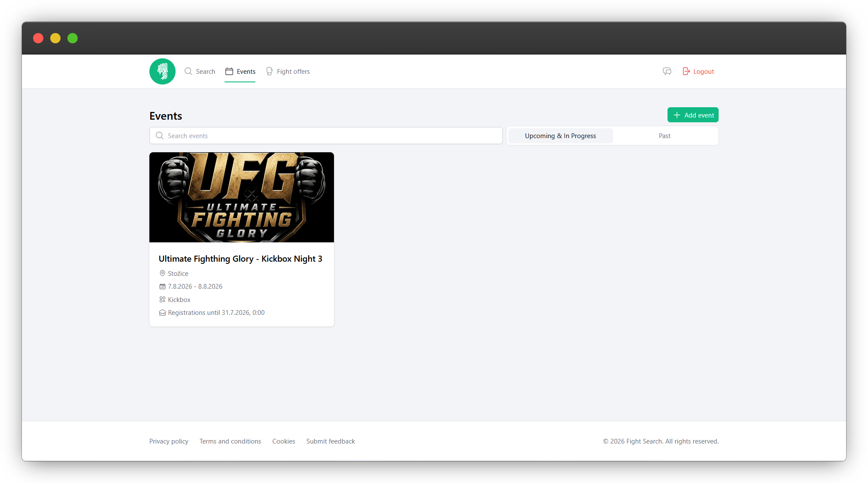This screenshot has height=483, width=868.
Task: Click the location pin icon beside Stožice
Action: pyautogui.click(x=162, y=273)
